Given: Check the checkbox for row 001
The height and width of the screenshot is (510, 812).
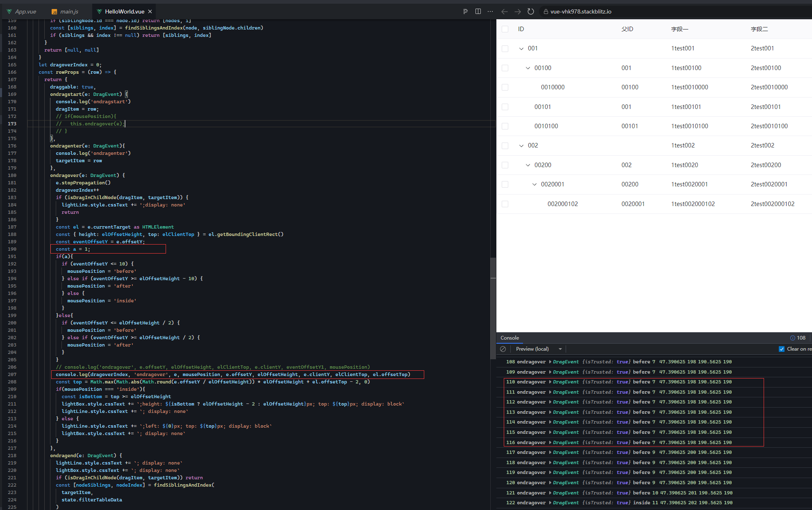Looking at the screenshot, I should (505, 48).
